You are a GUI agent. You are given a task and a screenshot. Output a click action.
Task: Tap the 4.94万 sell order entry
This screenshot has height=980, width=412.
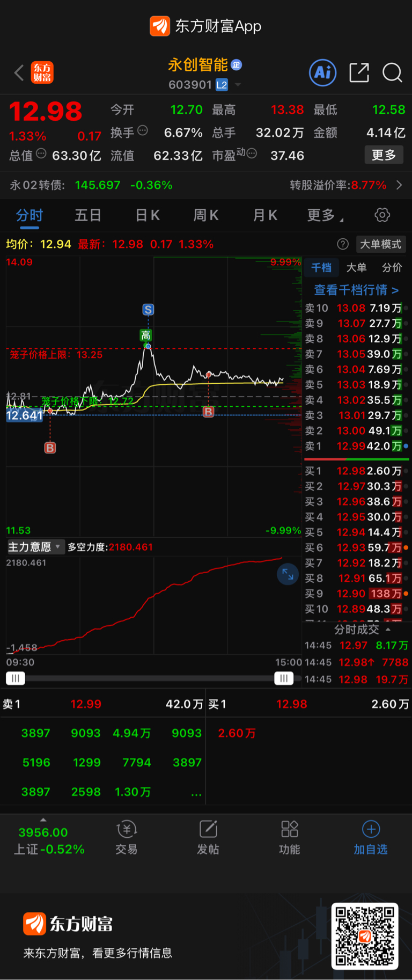(x=131, y=733)
